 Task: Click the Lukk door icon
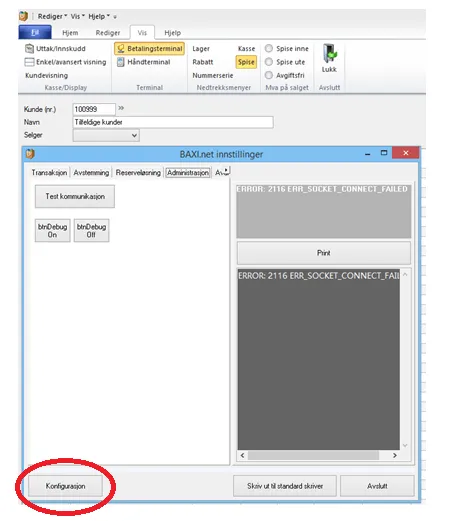pos(329,53)
